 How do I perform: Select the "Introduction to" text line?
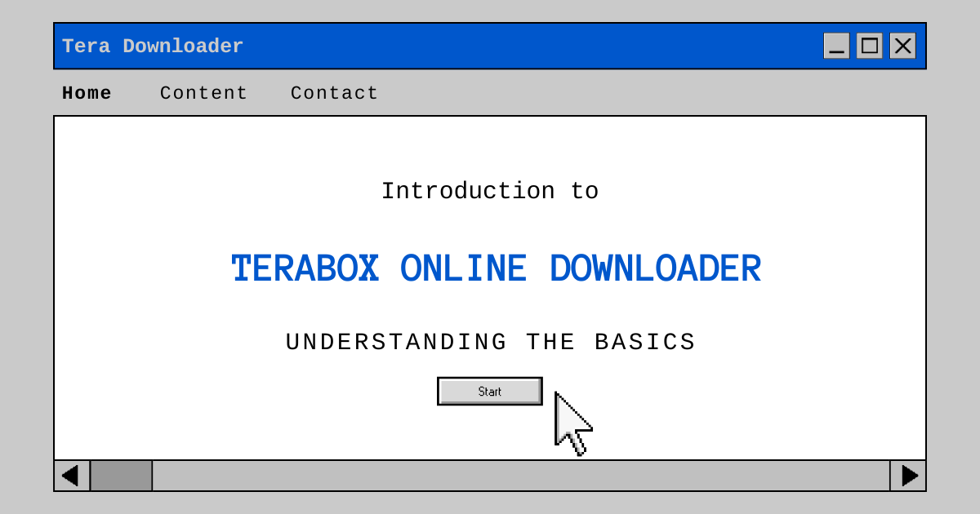click(x=489, y=192)
